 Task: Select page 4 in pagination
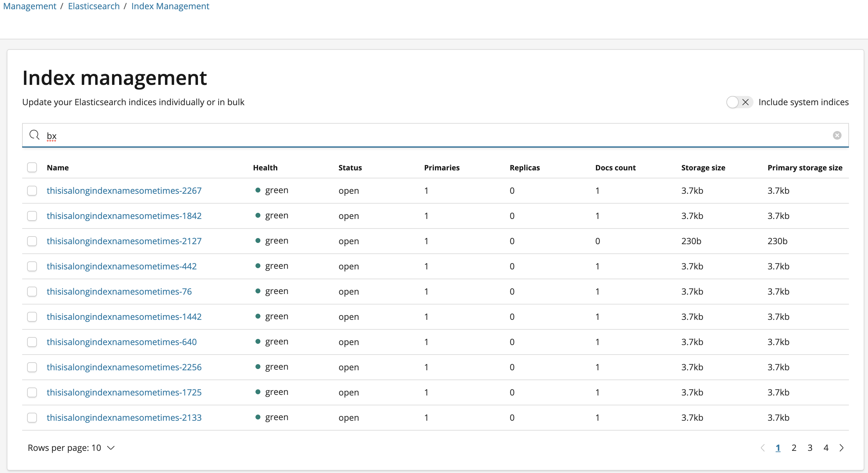click(826, 448)
